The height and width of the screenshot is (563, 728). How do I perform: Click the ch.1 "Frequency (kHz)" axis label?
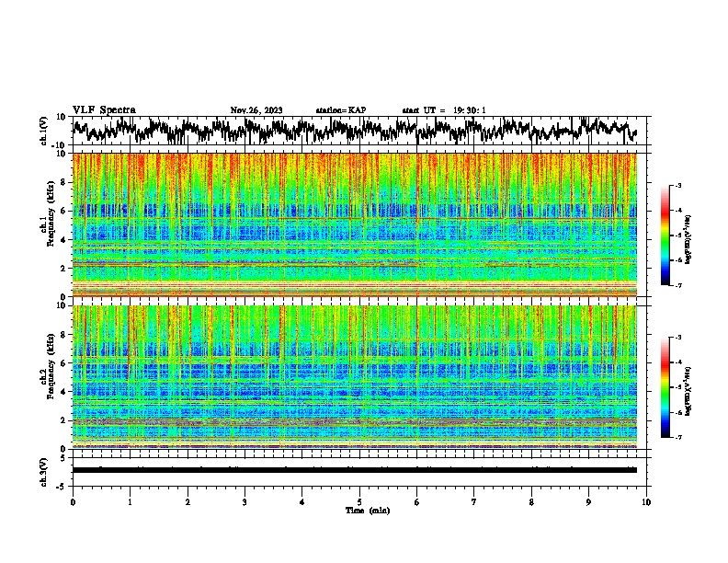(x=51, y=214)
